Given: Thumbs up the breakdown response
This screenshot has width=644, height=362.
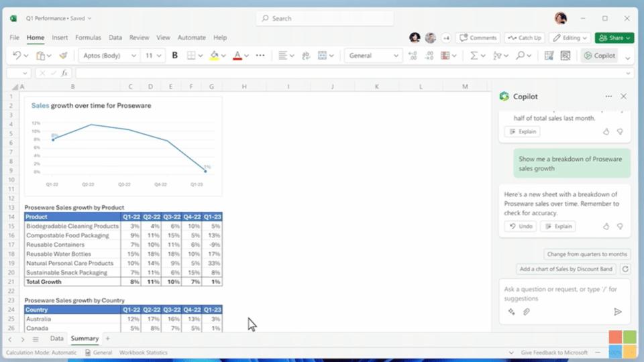Looking at the screenshot, I should point(606,226).
